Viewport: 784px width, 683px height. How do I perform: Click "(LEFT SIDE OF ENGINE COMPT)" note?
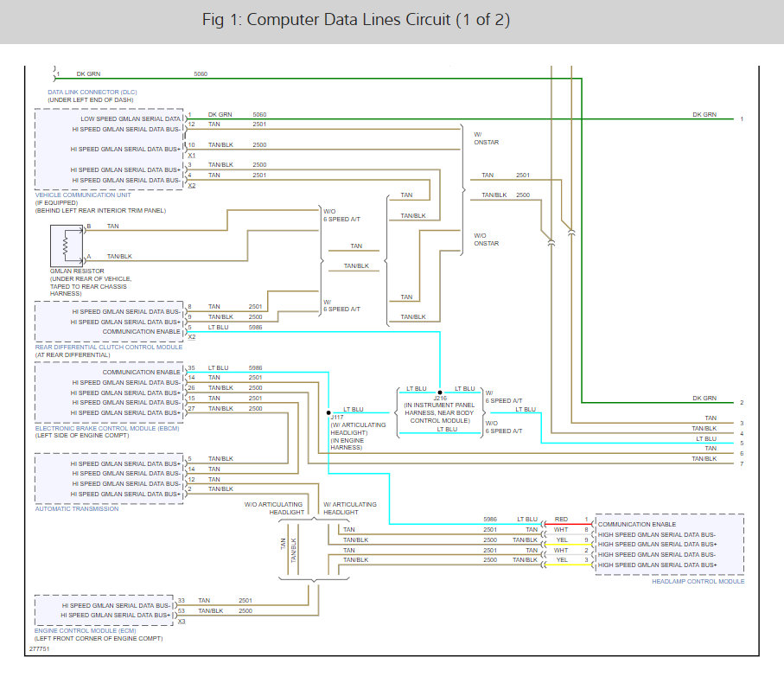click(82, 436)
